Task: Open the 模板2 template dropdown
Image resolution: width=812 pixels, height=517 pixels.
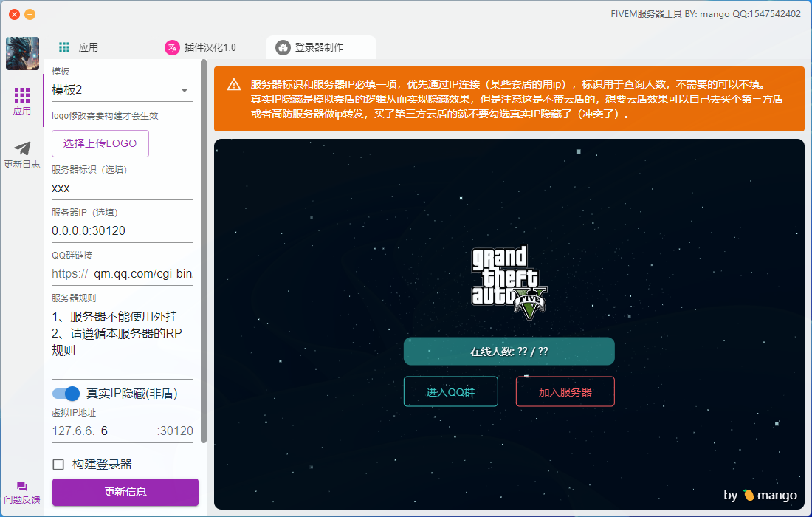Action: pyautogui.click(x=123, y=90)
